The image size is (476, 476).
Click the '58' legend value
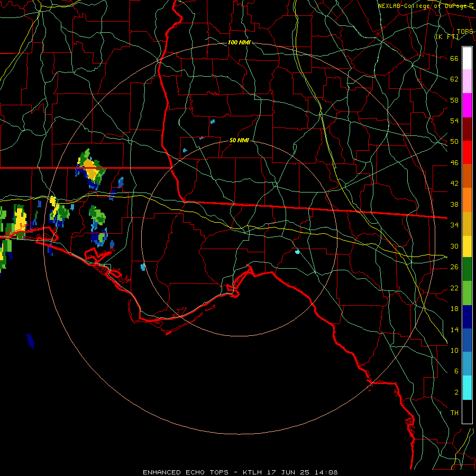454,100
